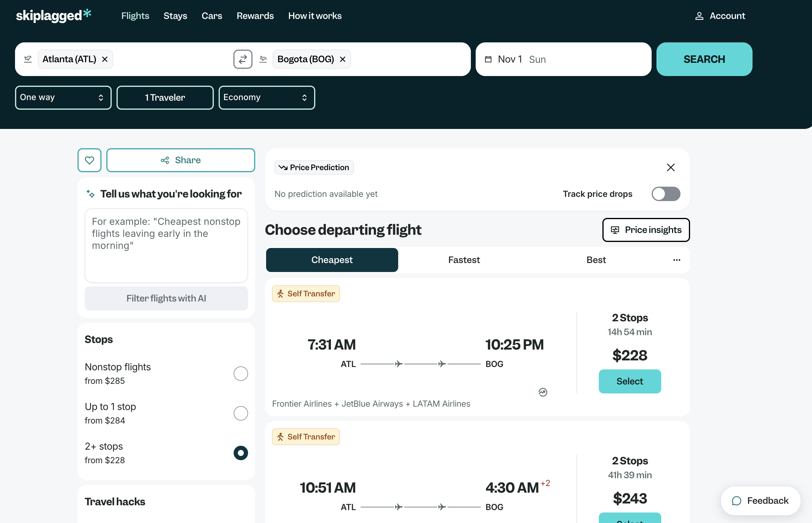The image size is (812, 523).
Task: Switch to the Best tab
Action: click(596, 260)
